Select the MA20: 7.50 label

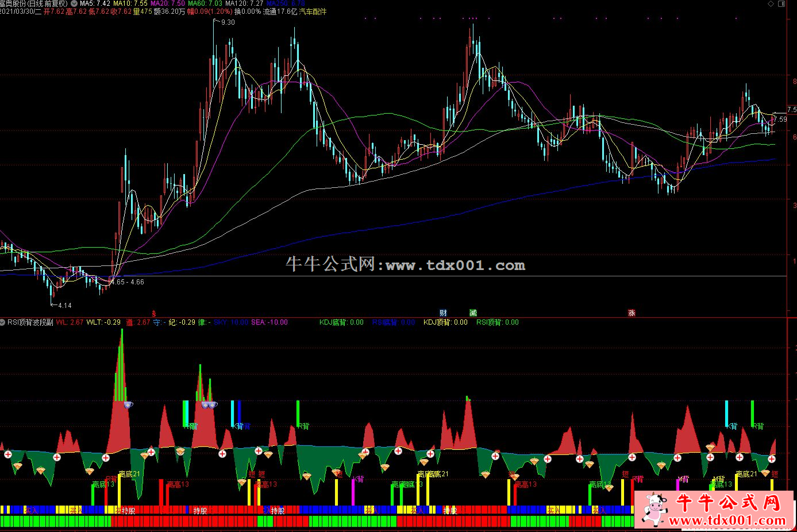pos(168,3)
